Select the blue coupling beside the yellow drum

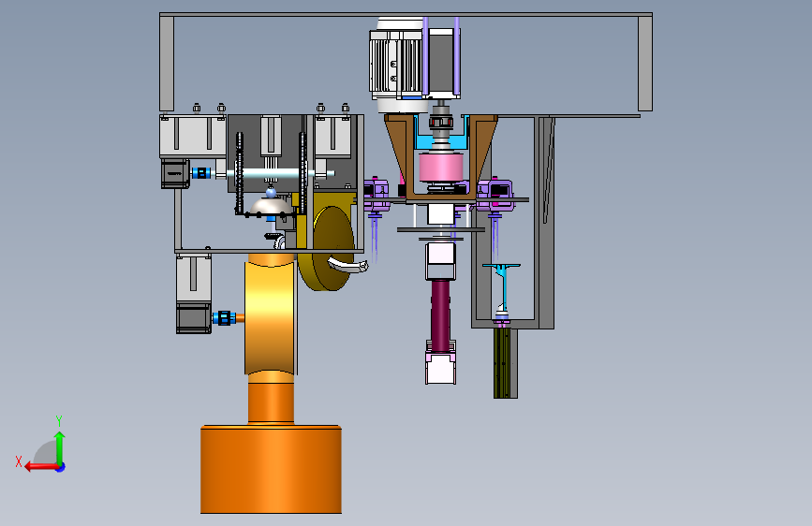[224, 318]
